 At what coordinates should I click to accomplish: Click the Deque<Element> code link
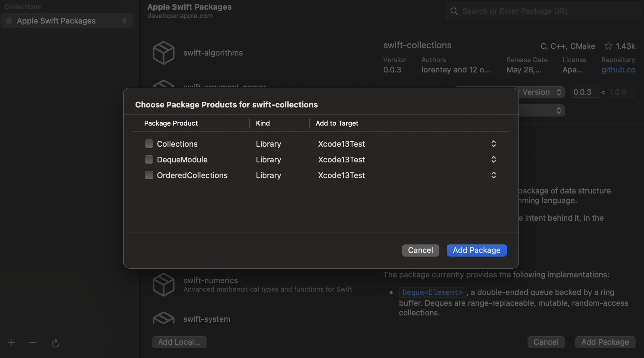pyautogui.click(x=432, y=292)
